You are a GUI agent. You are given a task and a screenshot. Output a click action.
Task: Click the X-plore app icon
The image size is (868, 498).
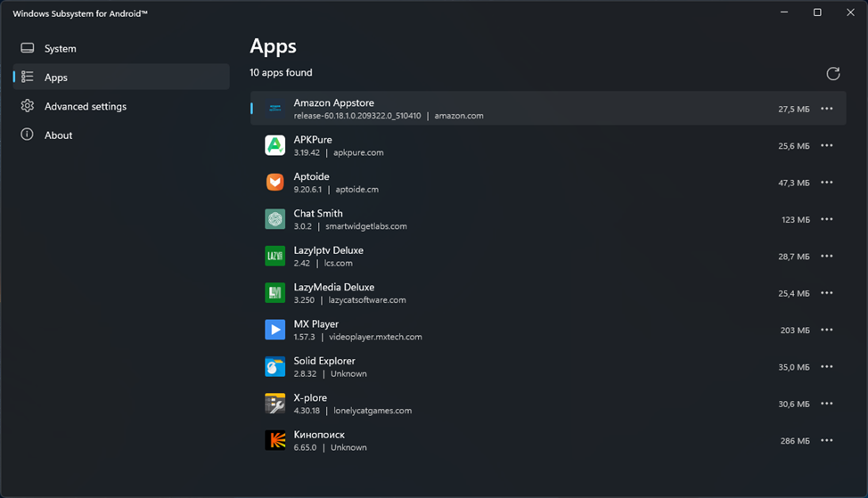click(x=275, y=404)
